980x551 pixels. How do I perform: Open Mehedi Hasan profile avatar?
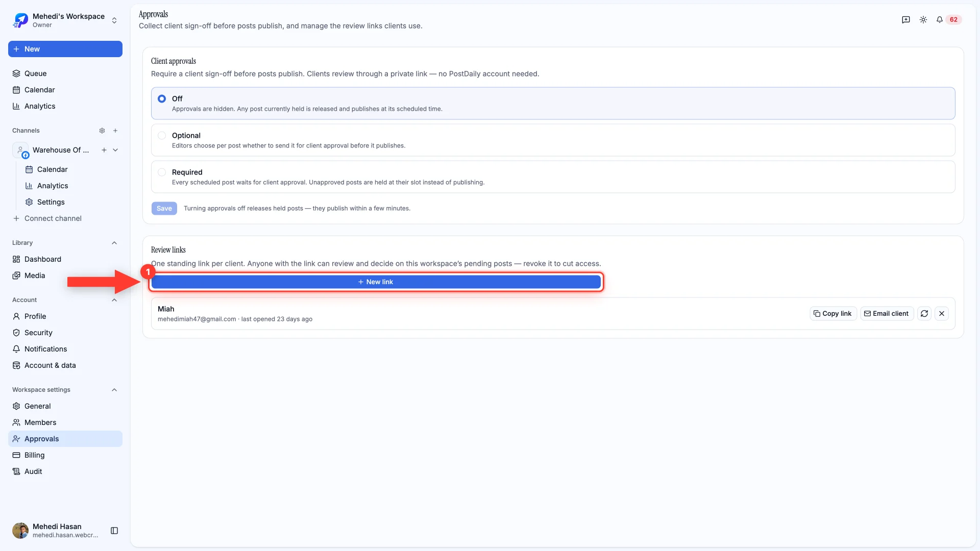(20, 531)
